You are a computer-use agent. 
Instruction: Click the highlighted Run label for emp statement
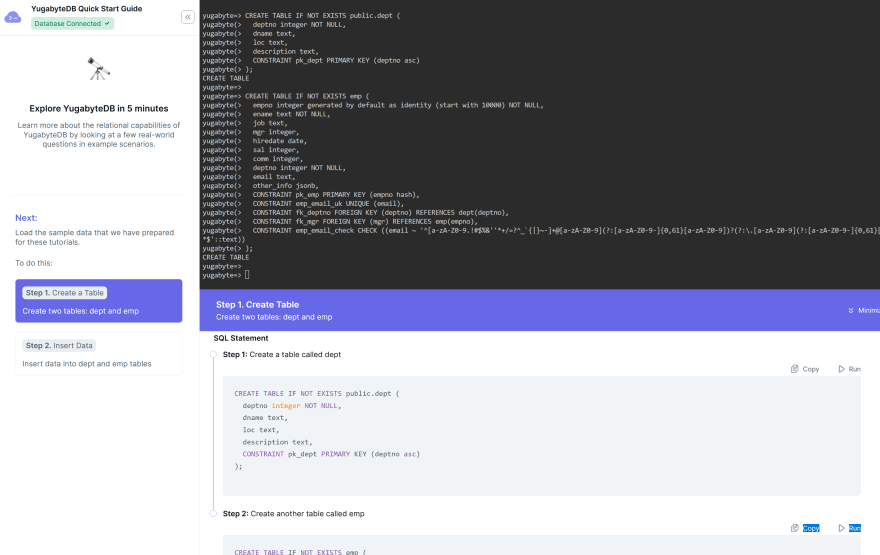(855, 528)
